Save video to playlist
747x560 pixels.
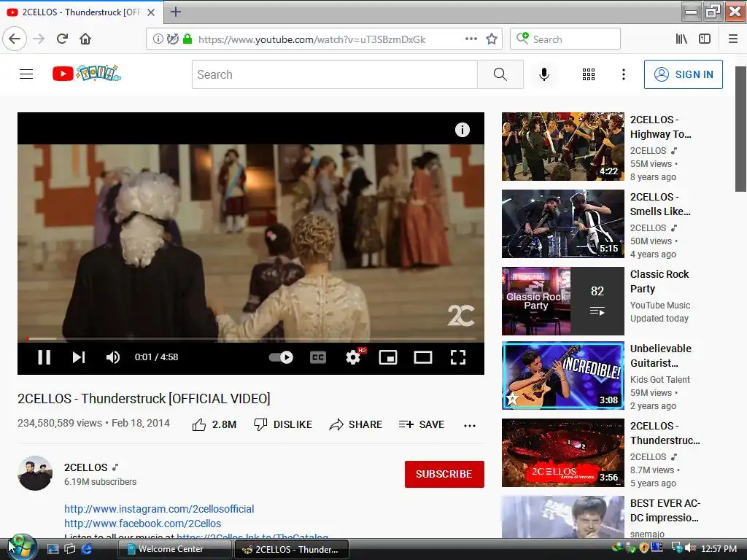point(422,424)
